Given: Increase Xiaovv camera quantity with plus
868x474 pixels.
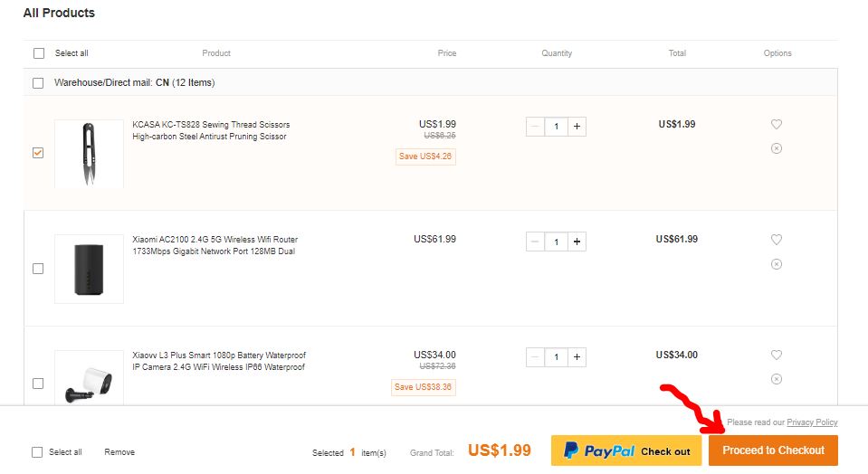Looking at the screenshot, I should tap(577, 357).
